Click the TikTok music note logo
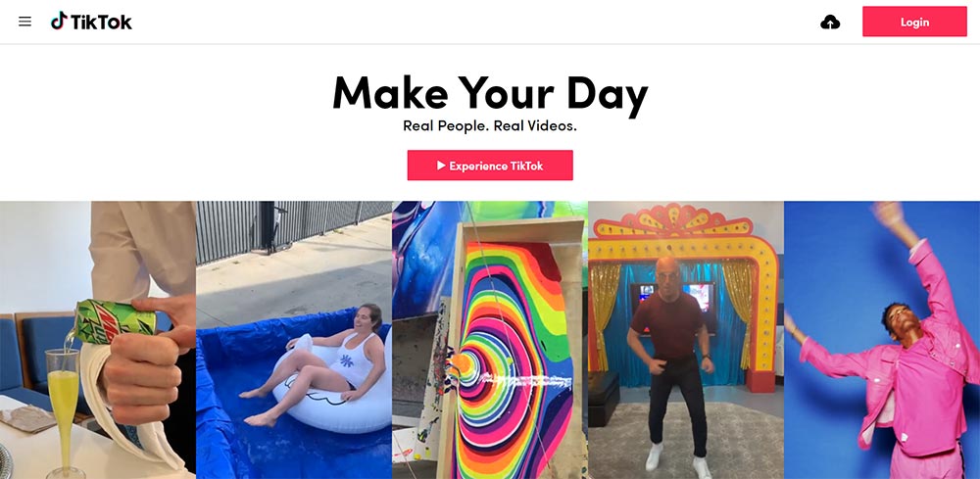Screen dimensions: 980x479 click(59, 21)
